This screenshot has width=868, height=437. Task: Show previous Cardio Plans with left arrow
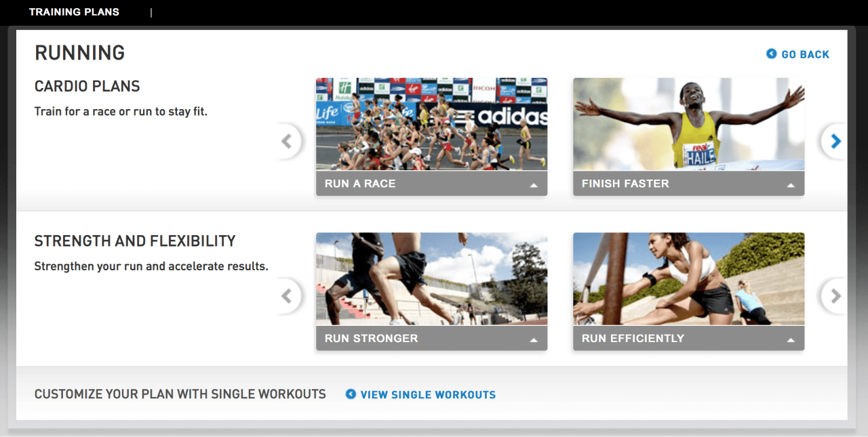[x=288, y=141]
